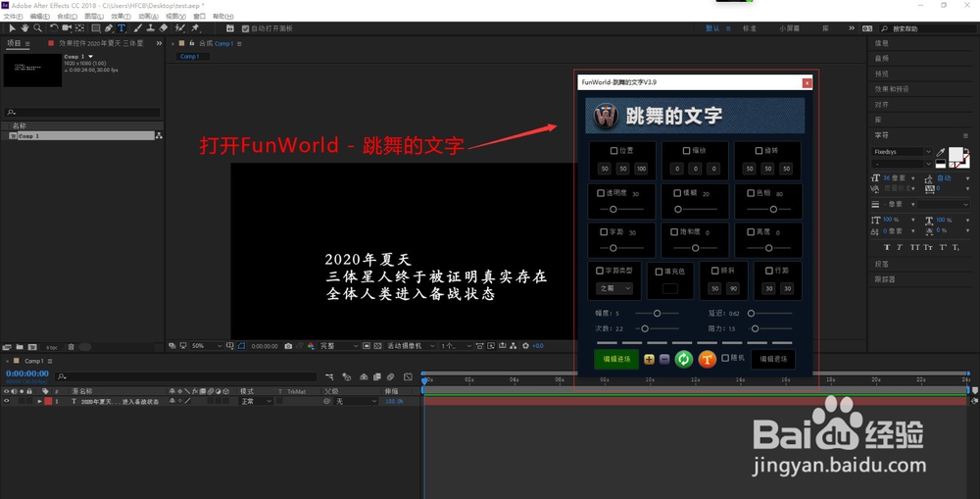Click the purple minus icon in FunWorld
Screen dimensions: 980x499
point(664,359)
